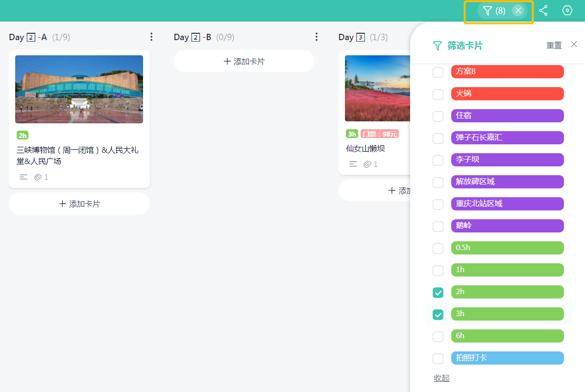Select the purple 解放碑区域 label
Viewport: 585px width, 392px height.
[x=507, y=182]
